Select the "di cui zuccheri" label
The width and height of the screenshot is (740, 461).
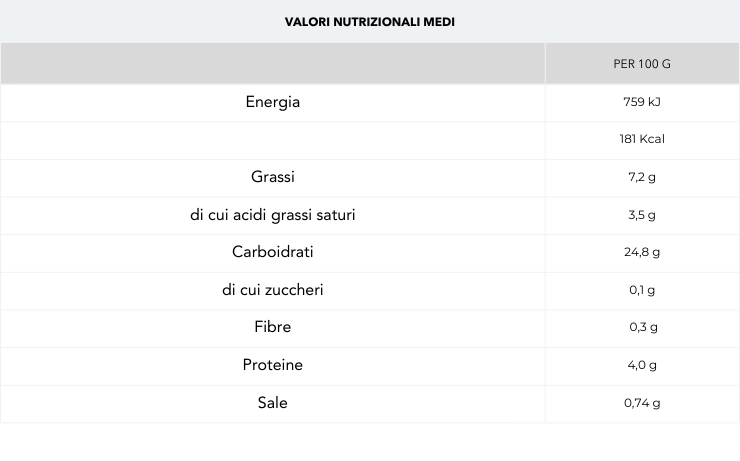(x=273, y=290)
